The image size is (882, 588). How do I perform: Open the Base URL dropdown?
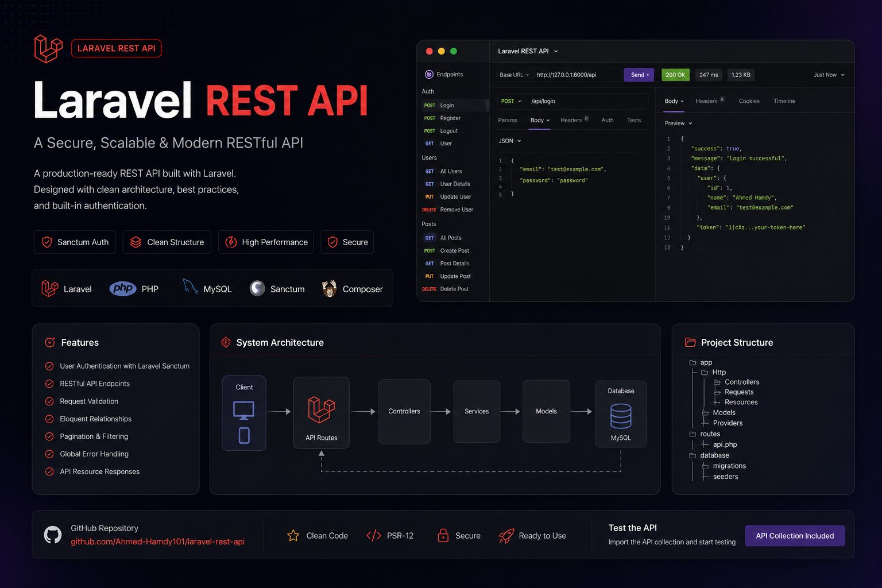click(514, 75)
